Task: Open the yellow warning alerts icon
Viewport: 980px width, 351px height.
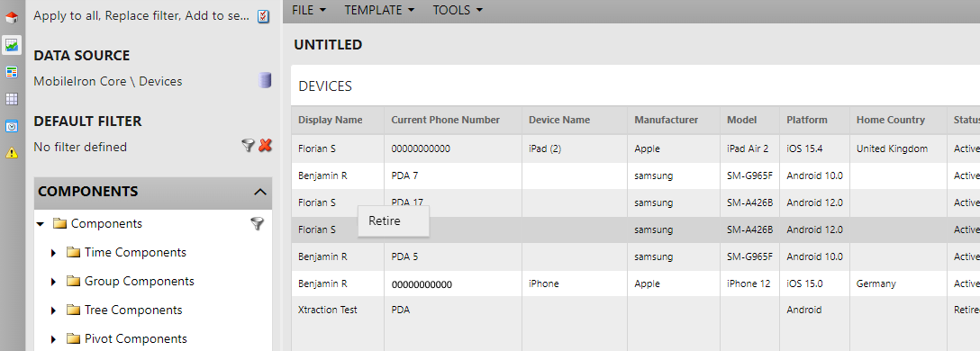Action: pyautogui.click(x=11, y=152)
